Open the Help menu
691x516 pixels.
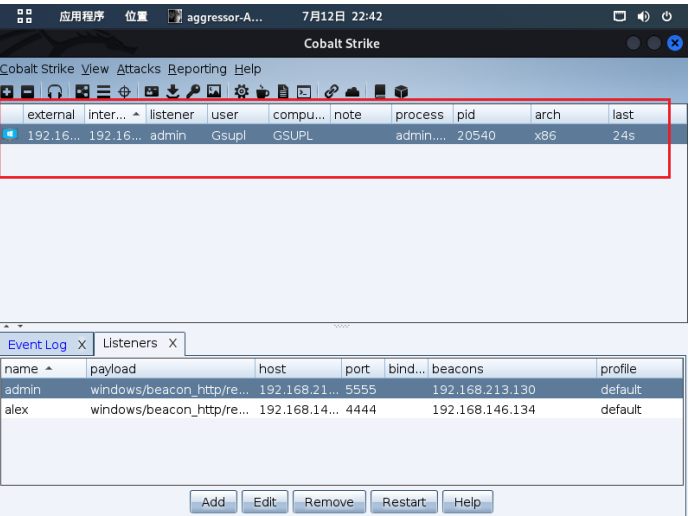(x=248, y=69)
